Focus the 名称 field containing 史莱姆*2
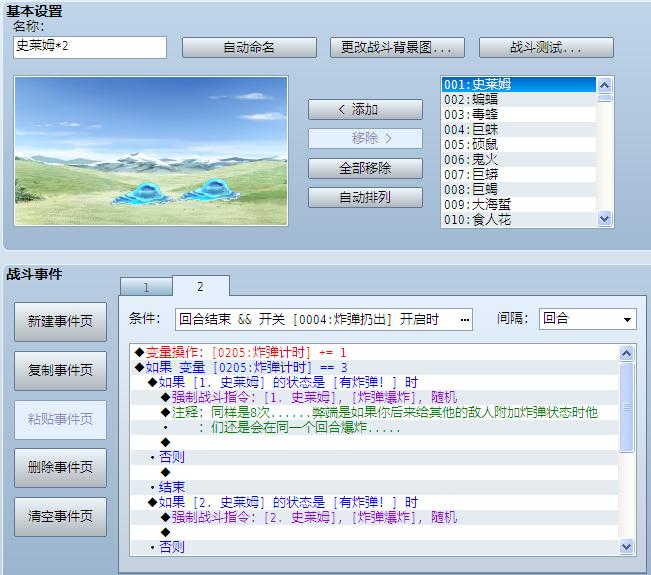This screenshot has height=575, width=651. click(x=90, y=47)
